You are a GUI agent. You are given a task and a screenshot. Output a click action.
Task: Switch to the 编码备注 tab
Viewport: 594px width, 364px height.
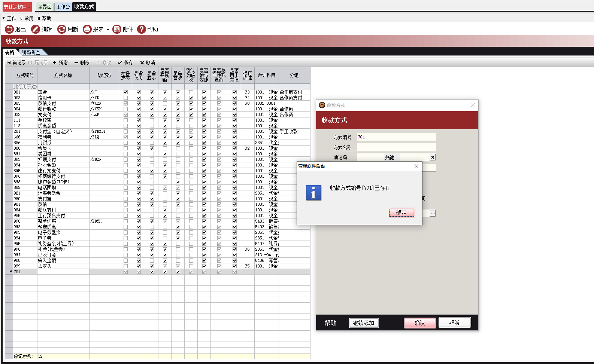[x=31, y=52]
